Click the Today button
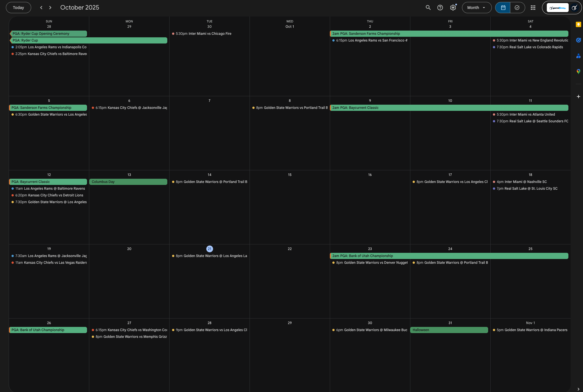 pos(19,8)
